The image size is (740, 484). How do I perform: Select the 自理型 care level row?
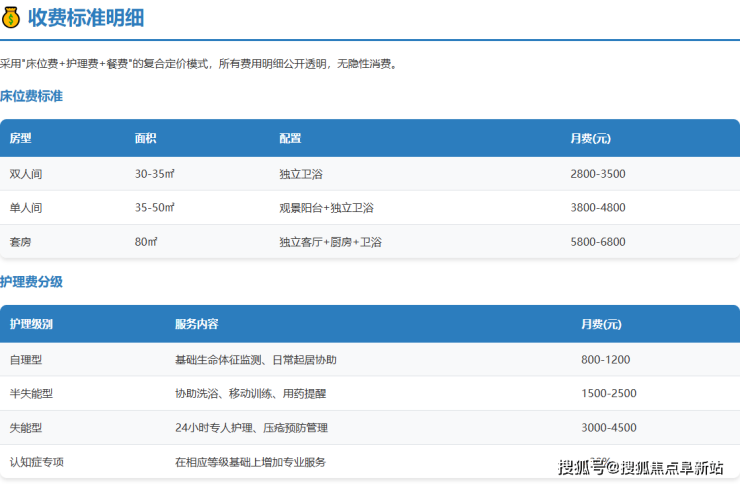tap(26, 360)
